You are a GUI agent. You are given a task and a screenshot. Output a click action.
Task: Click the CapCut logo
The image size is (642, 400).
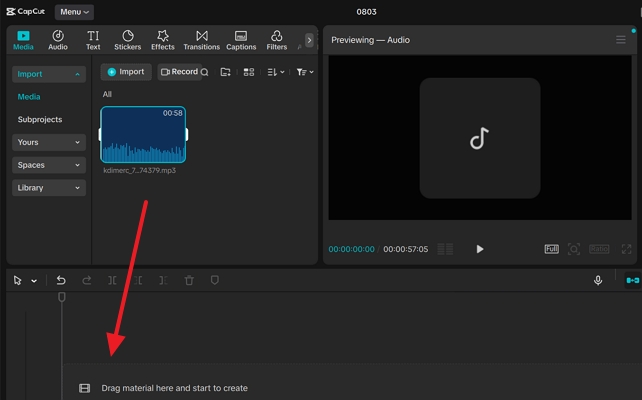[x=25, y=11]
